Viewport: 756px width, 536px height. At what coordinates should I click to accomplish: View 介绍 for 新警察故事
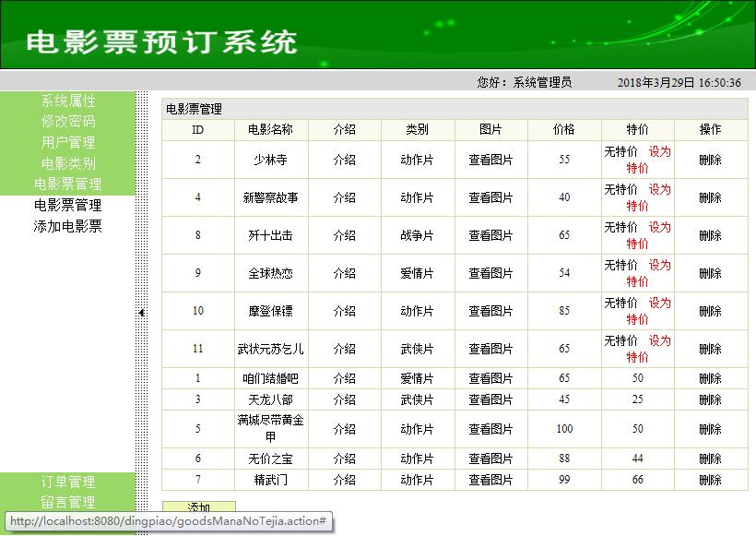[x=345, y=197]
